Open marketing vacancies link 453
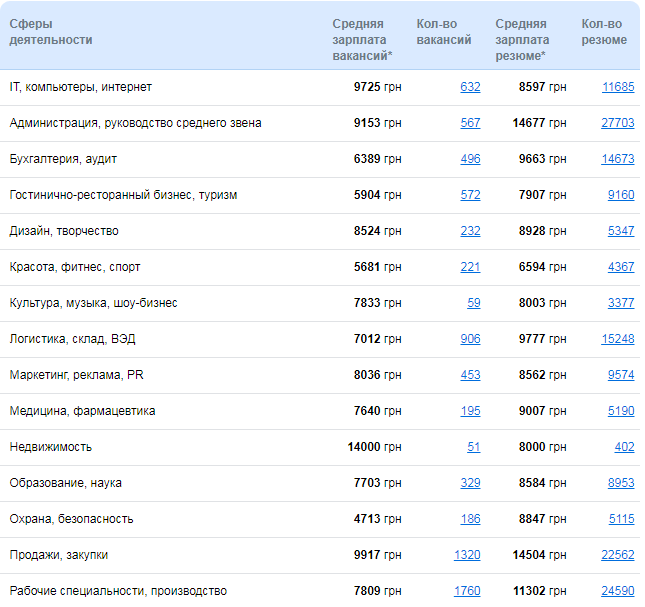The height and width of the screenshot is (607, 645). 470,375
